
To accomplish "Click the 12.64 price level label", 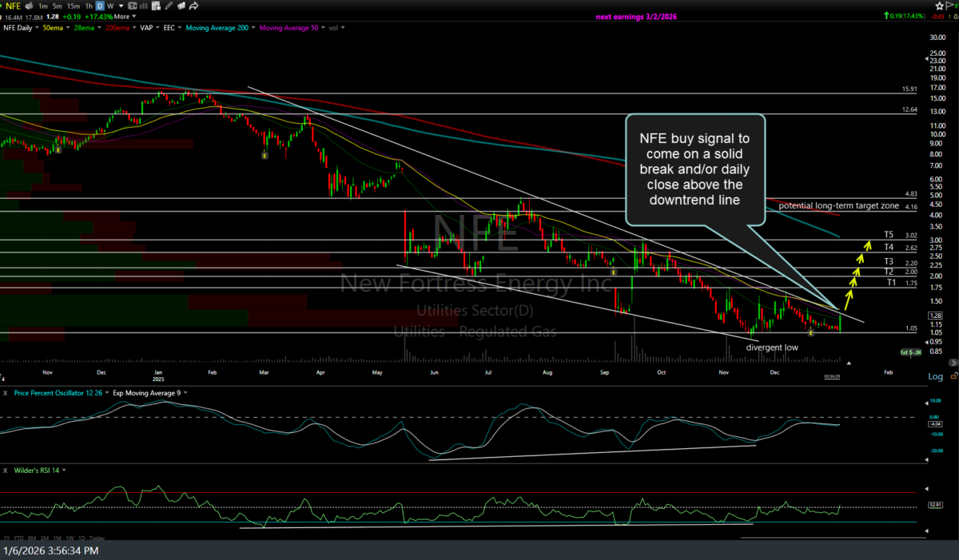I will coord(909,109).
